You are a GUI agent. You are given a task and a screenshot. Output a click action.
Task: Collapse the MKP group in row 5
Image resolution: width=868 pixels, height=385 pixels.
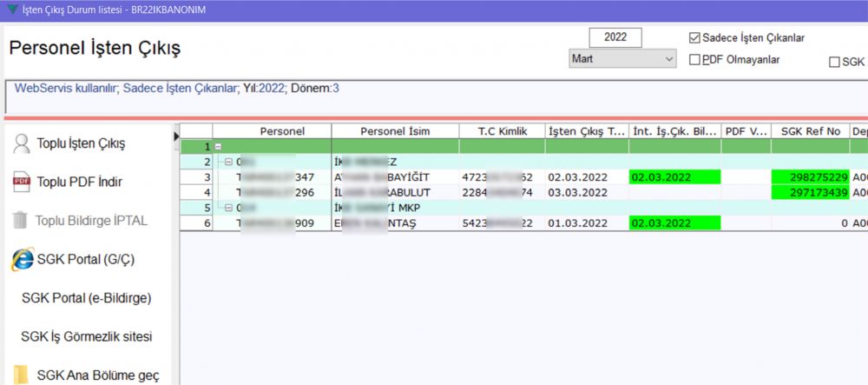tap(228, 208)
